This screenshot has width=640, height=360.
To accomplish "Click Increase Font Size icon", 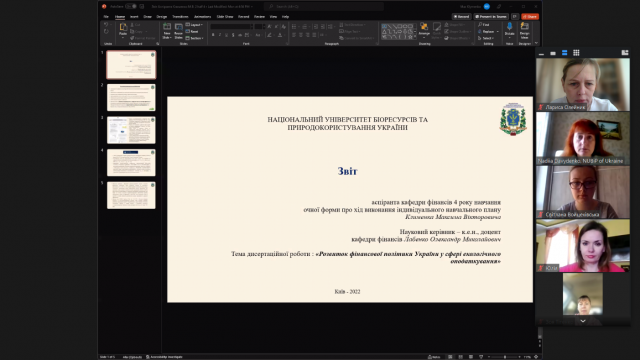I will click(x=269, y=27).
